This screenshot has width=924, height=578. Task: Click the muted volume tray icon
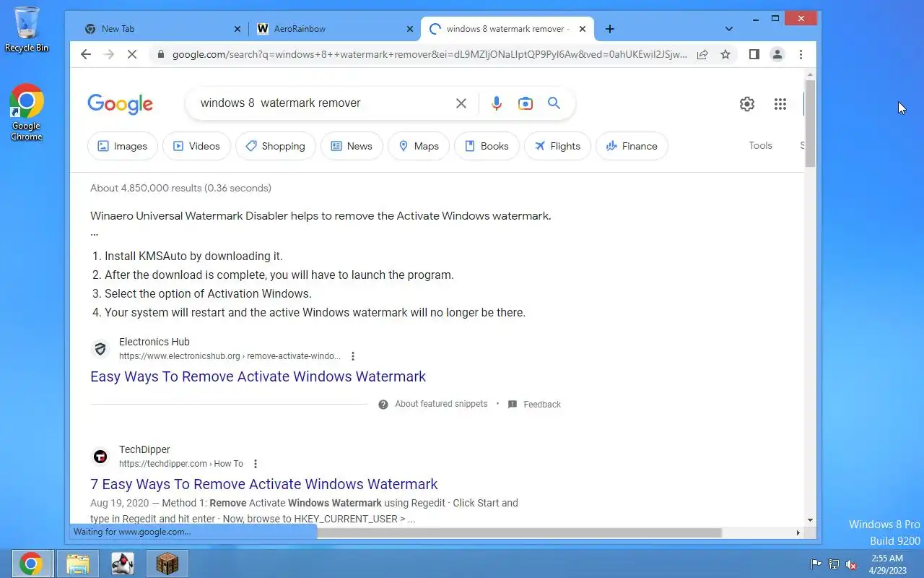tap(852, 564)
